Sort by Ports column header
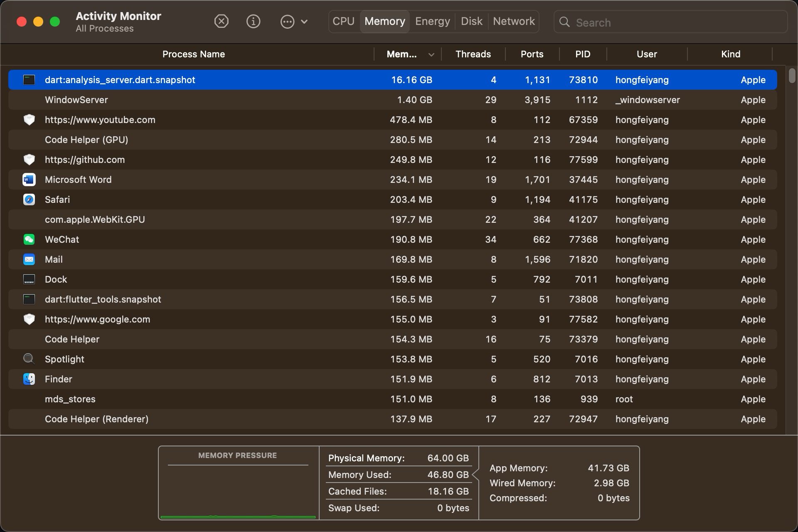The height and width of the screenshot is (532, 798). click(532, 54)
